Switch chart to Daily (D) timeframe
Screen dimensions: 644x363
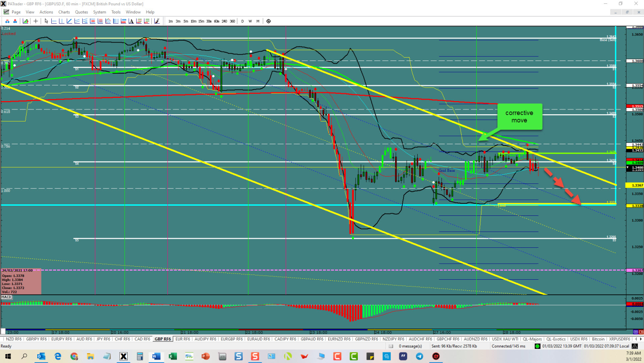click(243, 21)
